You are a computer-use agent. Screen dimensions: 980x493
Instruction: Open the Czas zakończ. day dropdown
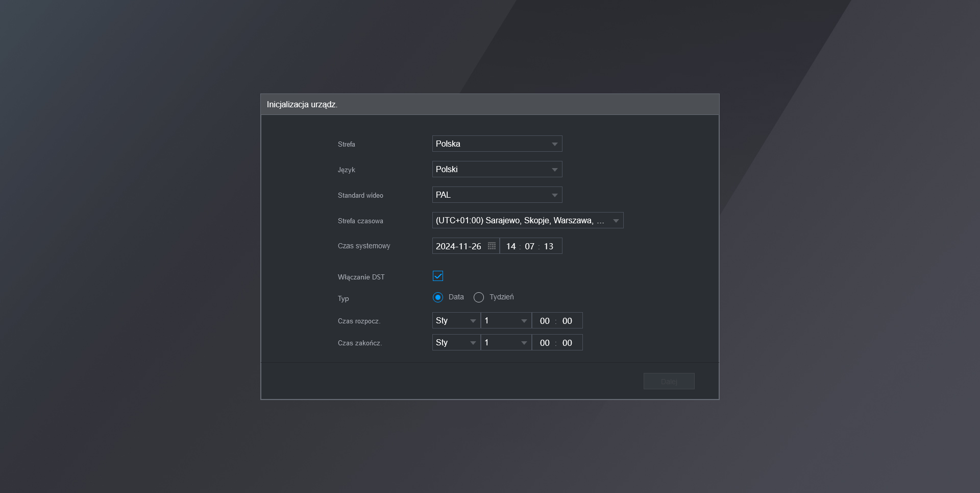point(506,342)
